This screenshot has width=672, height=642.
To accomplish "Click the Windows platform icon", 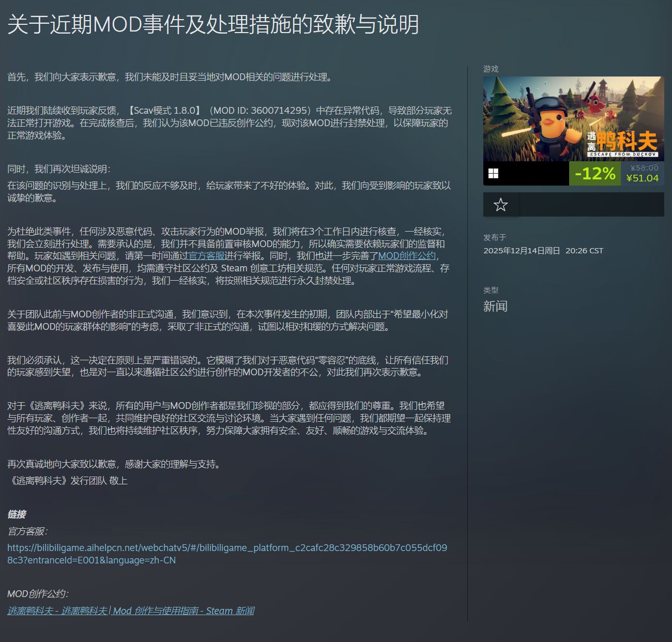I will tap(494, 174).
